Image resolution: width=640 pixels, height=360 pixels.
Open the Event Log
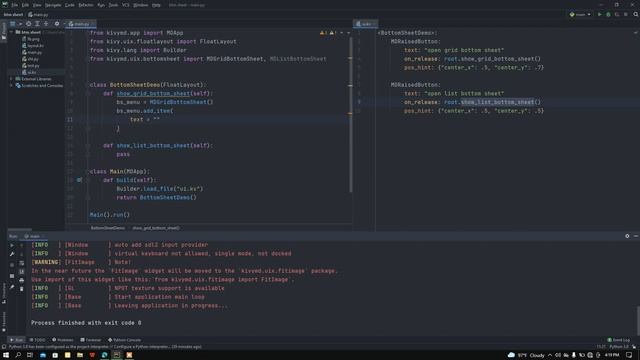coord(619,340)
